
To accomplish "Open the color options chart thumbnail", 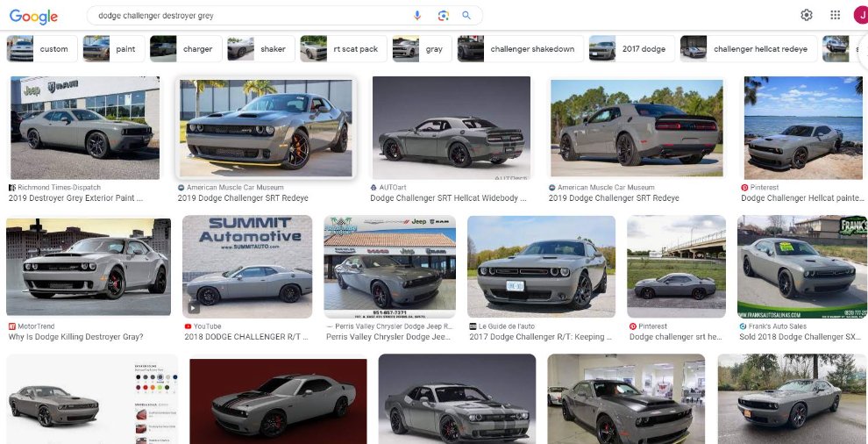I will (92, 399).
